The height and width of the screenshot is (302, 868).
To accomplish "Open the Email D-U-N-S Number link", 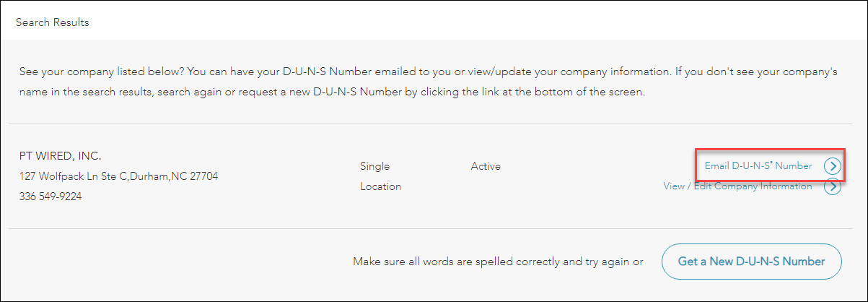I will pos(758,166).
